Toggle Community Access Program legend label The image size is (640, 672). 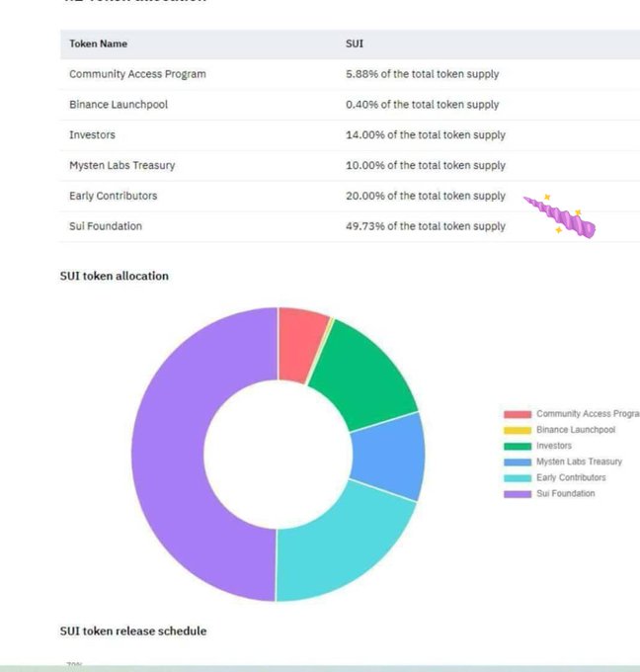tap(588, 413)
